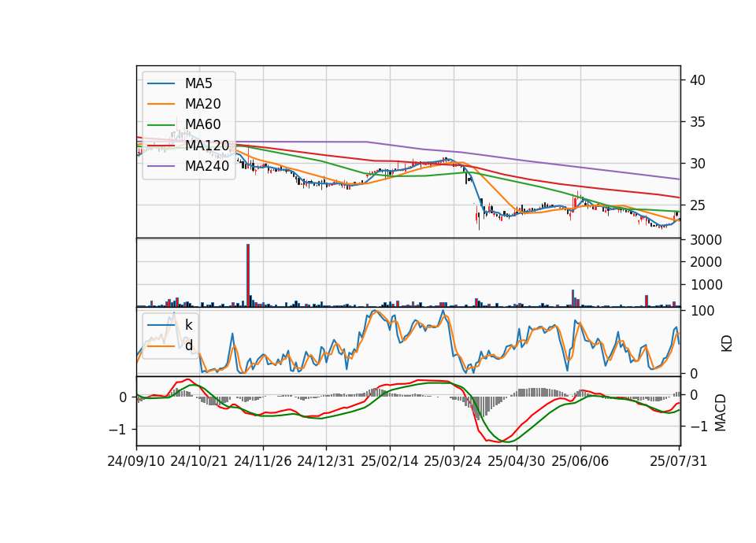756x543 pixels.
Task: Click the 'k' legend entry in KD panel
Action: (x=188, y=325)
